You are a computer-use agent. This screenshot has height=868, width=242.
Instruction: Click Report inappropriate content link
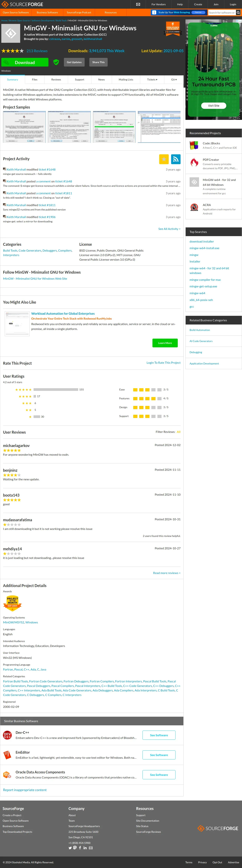pos(25,790)
